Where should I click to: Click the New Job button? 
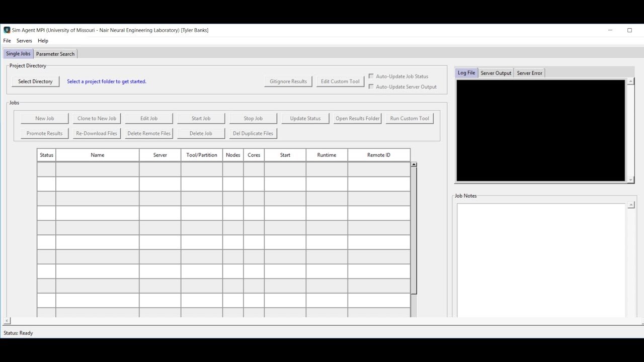(45, 119)
